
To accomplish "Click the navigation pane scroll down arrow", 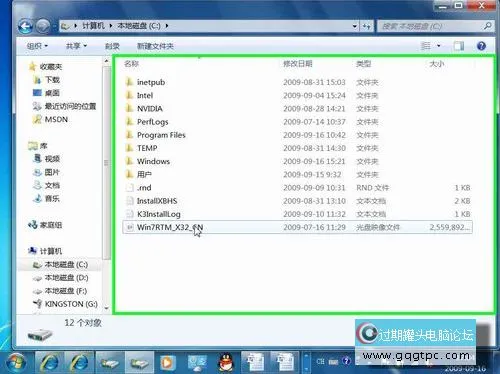I will (107, 308).
